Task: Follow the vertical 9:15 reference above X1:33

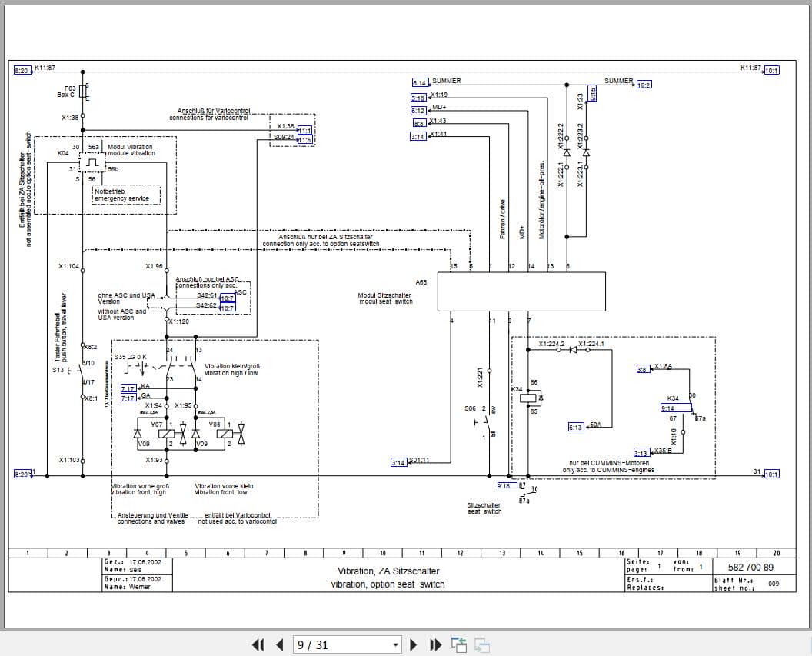Action: (592, 93)
